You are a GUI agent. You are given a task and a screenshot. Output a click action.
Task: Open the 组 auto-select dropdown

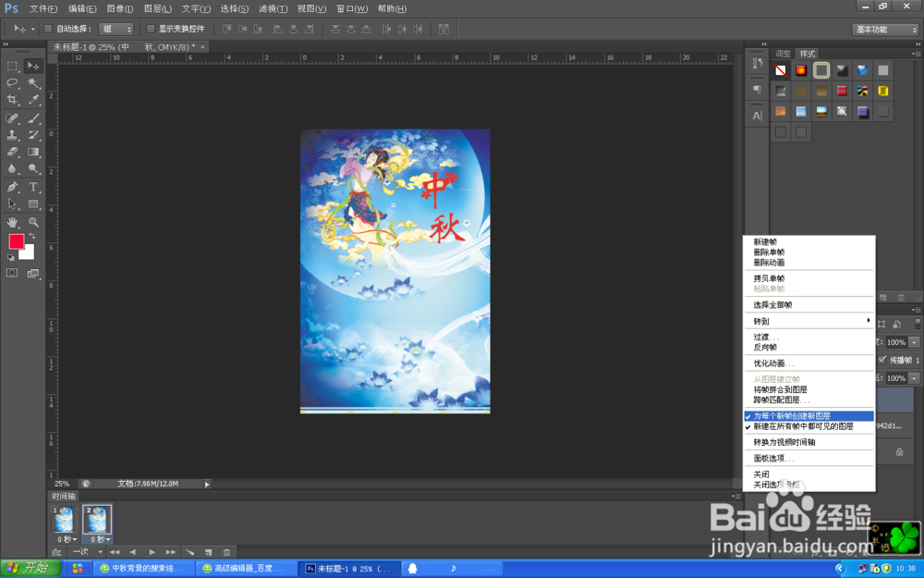click(116, 29)
